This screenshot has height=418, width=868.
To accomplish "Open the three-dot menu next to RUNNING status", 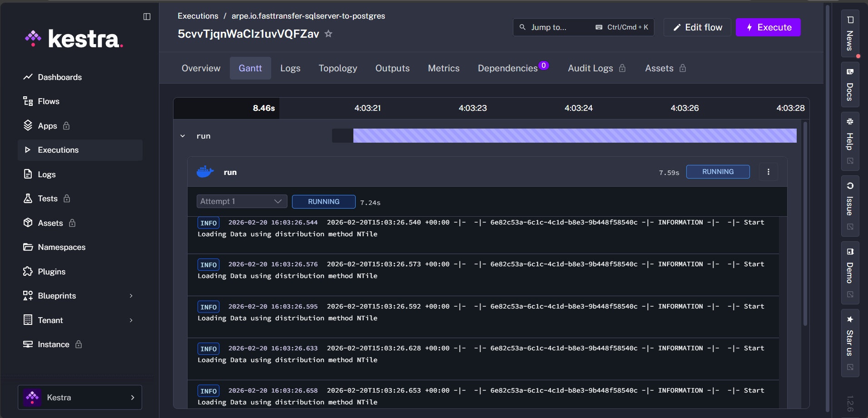I will 768,172.
